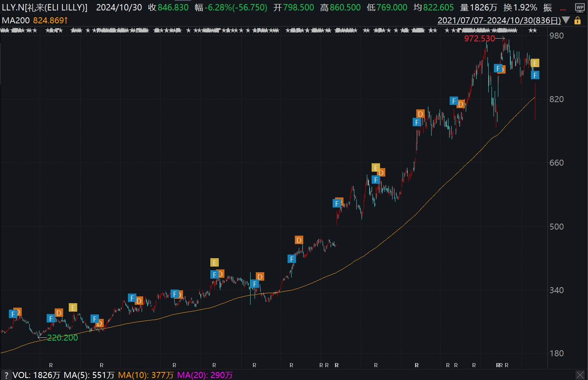This screenshot has height=380, width=588.
Task: Click the LLY.N Eli Lilly ticker name
Action: pos(45,8)
